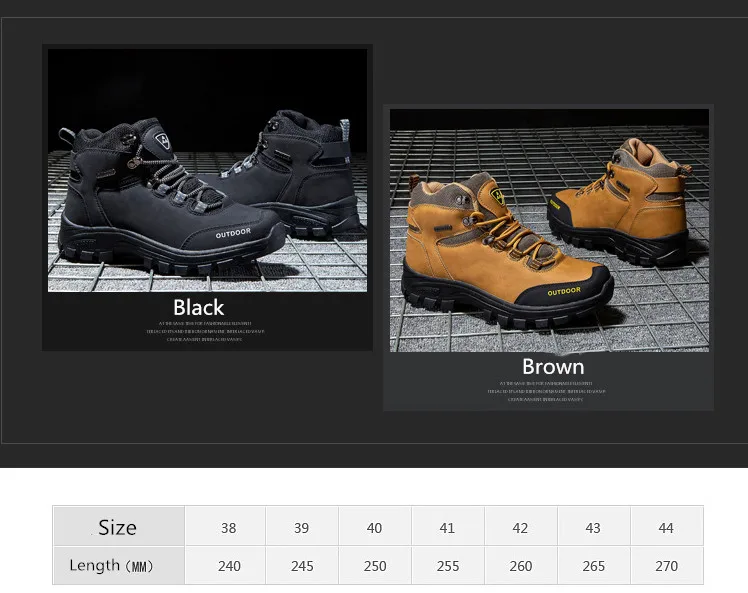Click the OUTDOOR text on the black boot
This screenshot has height=593, width=748.
[x=233, y=233]
